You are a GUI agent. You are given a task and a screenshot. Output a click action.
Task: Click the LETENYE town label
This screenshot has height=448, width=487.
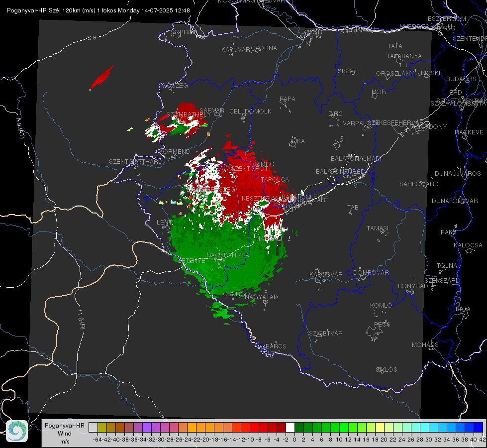(x=192, y=261)
